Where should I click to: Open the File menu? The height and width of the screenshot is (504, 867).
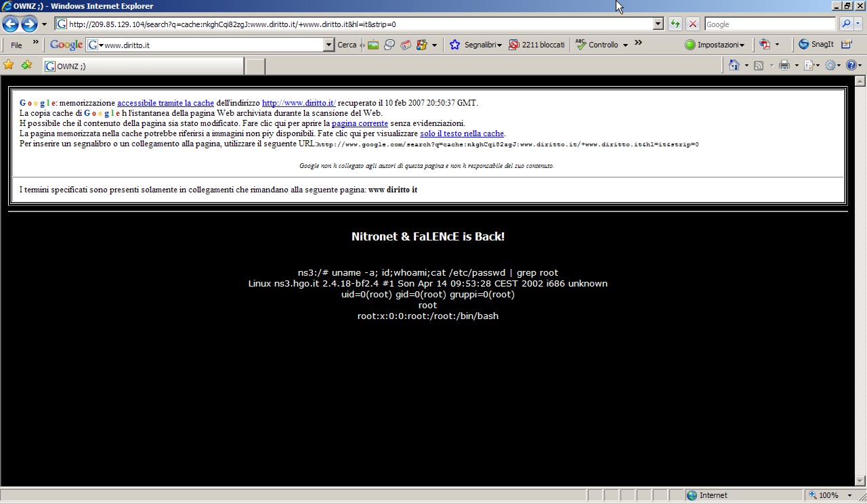[16, 45]
